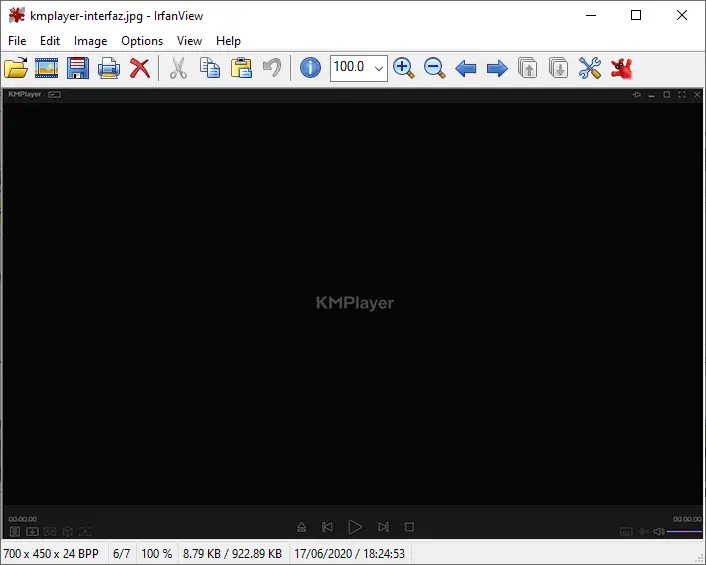This screenshot has height=565, width=706.
Task: Zoom in with the plus magnifier
Action: click(403, 68)
